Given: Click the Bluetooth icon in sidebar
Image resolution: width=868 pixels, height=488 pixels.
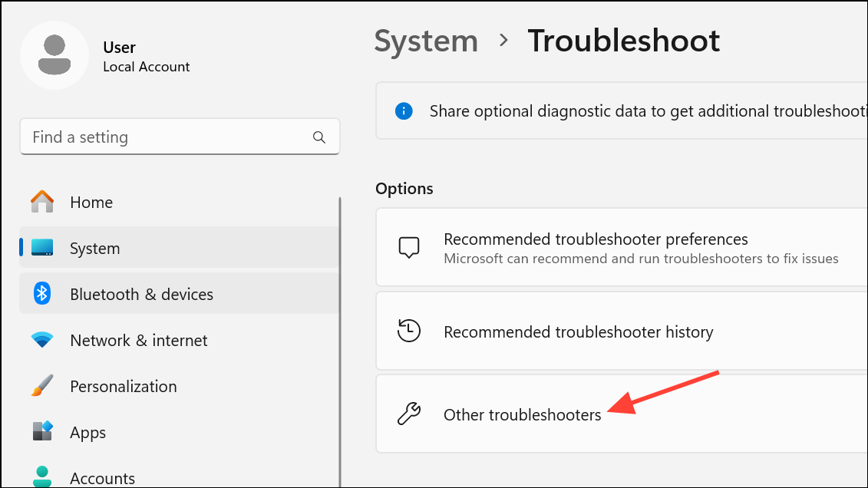Looking at the screenshot, I should click(42, 294).
